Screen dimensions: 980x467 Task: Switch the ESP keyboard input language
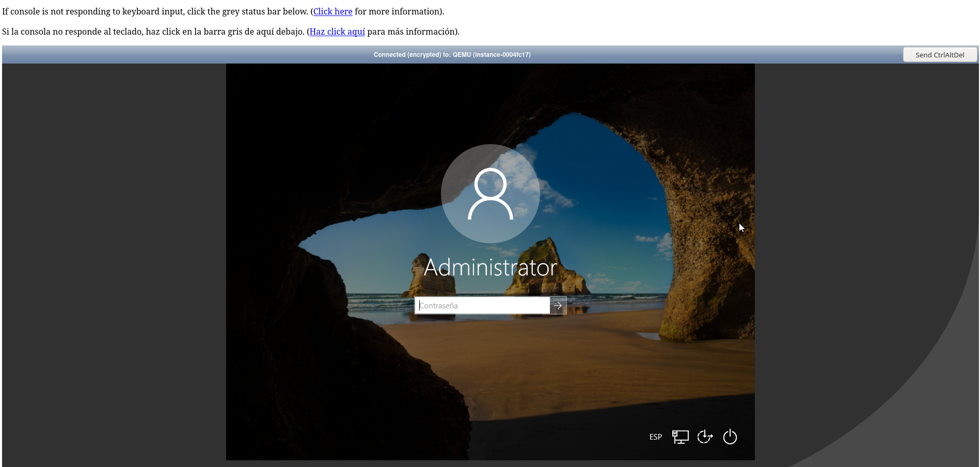655,437
